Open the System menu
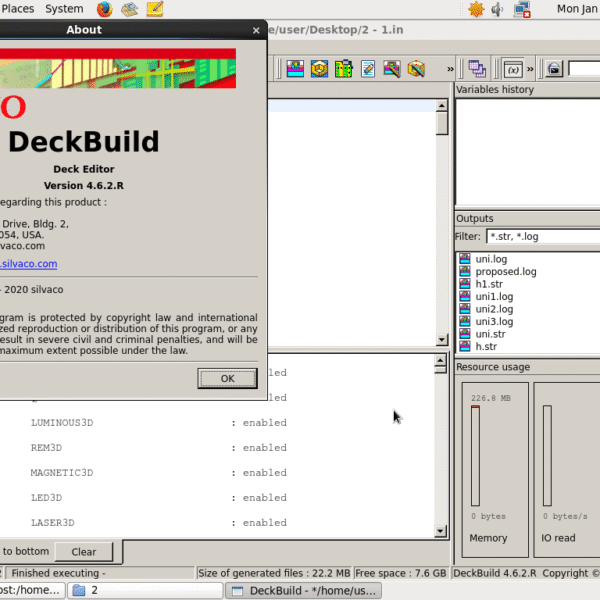Viewport: 600px width, 600px height. click(64, 9)
